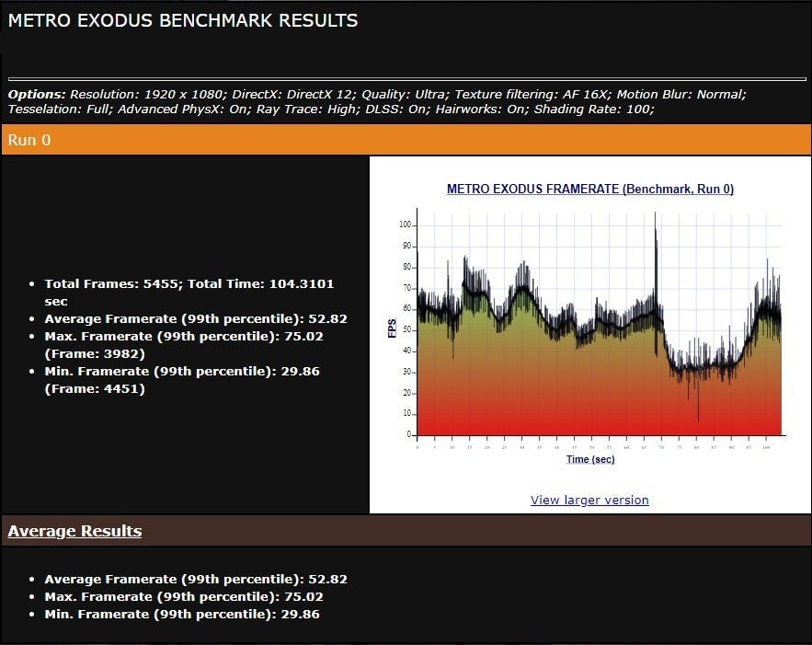The width and height of the screenshot is (812, 645).
Task: Click the METRO EXODUS FRAMERATE chart title
Action: click(589, 189)
